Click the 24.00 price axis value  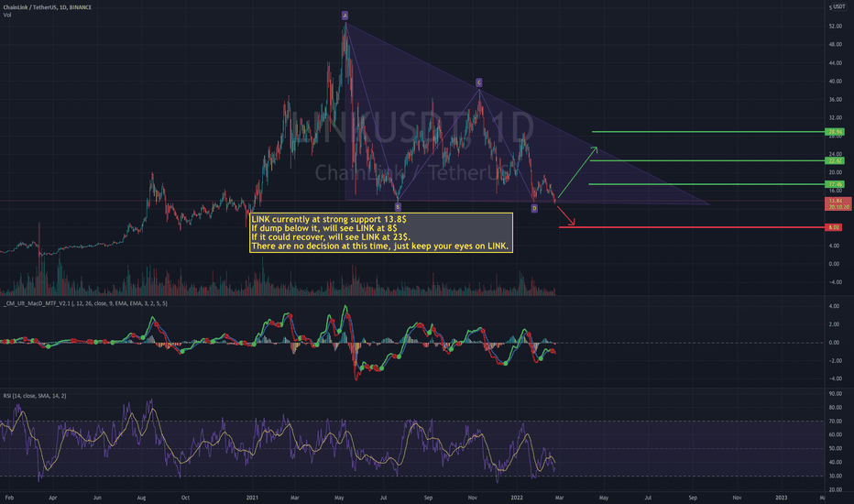[x=835, y=154]
